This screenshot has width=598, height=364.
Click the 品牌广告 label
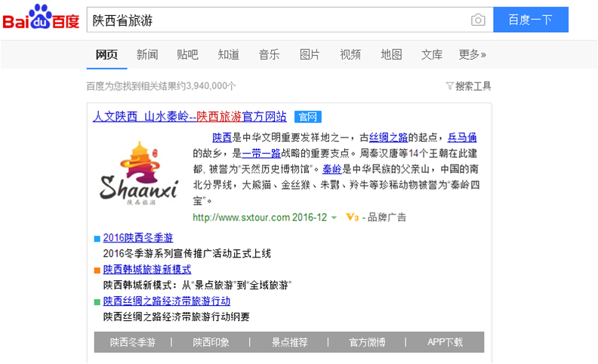tap(387, 217)
